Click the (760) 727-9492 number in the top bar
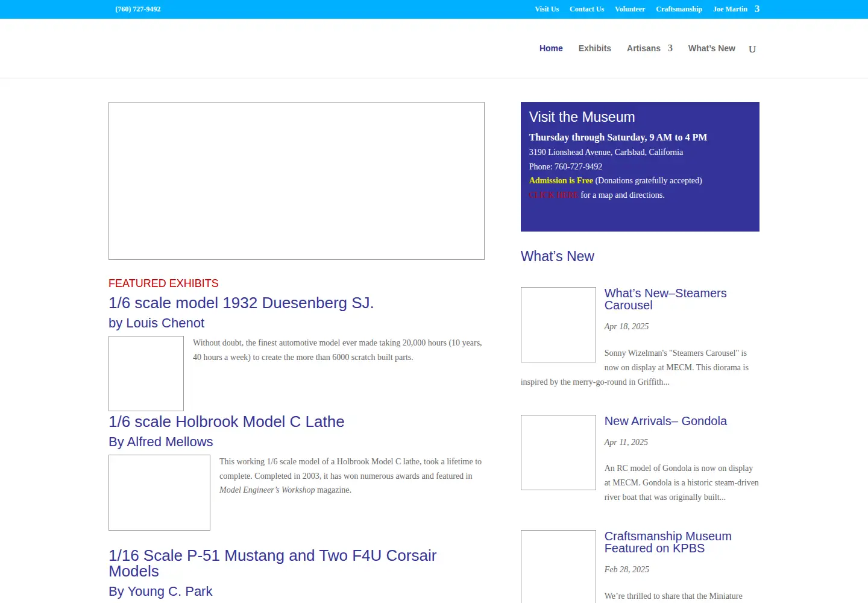868x603 pixels. [138, 9]
